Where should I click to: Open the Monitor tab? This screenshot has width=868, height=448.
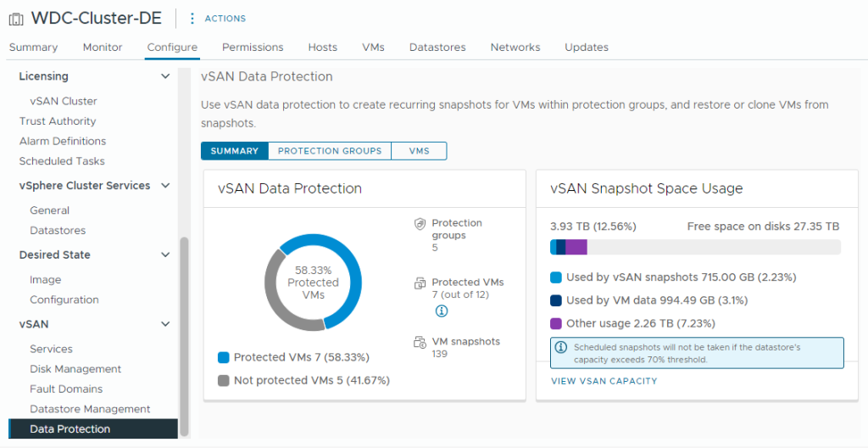click(x=103, y=48)
